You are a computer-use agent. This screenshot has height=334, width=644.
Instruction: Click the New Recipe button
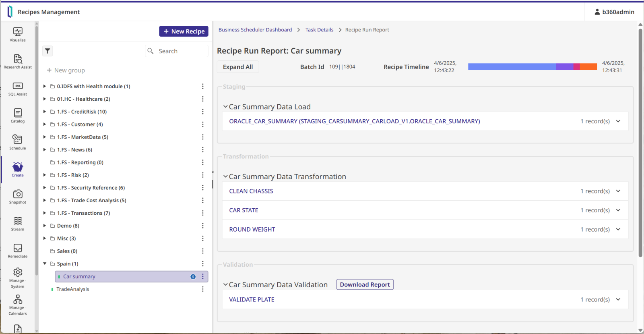tap(184, 31)
